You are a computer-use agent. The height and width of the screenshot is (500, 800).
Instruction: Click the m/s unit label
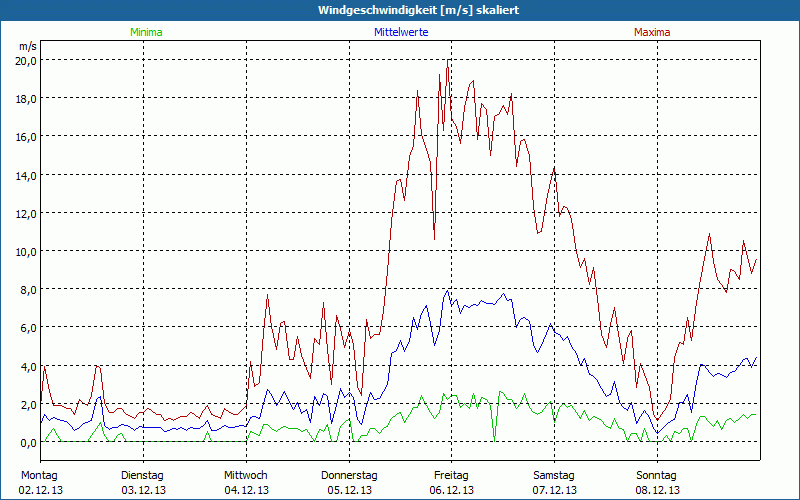(27, 46)
